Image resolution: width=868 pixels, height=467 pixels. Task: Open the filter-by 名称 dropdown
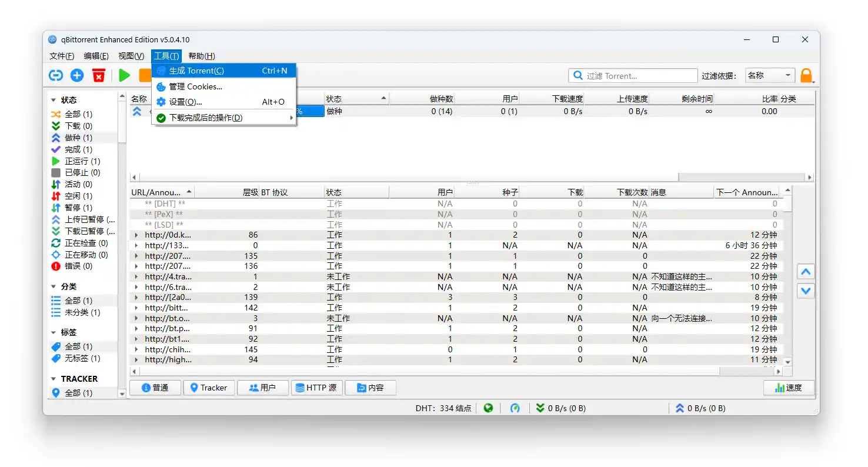tap(770, 75)
